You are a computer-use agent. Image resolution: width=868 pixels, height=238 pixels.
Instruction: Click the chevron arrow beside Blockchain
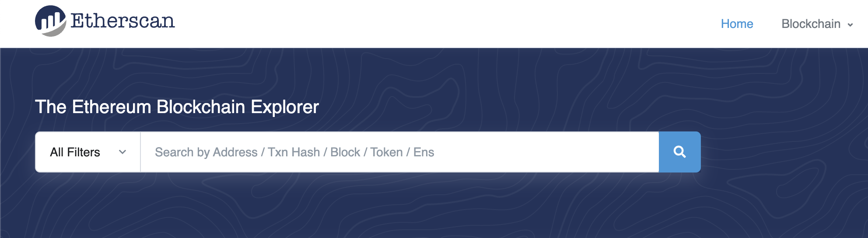pyautogui.click(x=850, y=25)
